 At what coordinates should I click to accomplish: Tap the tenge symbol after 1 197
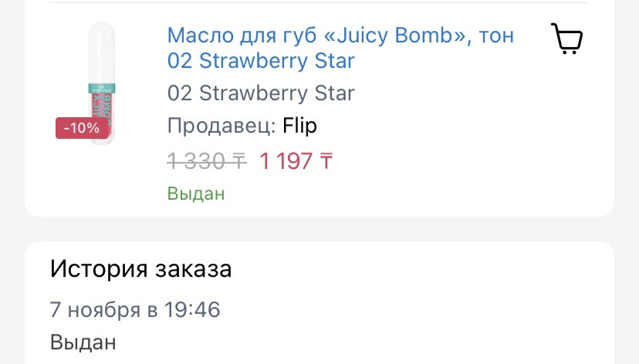(x=326, y=160)
